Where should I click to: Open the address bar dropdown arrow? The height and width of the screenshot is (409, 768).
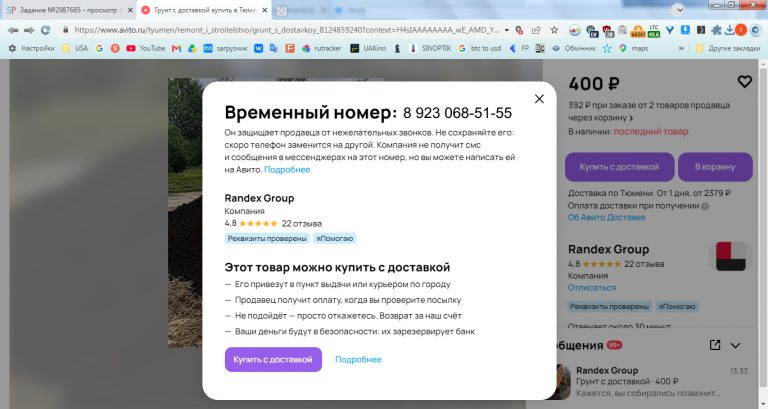[506, 30]
